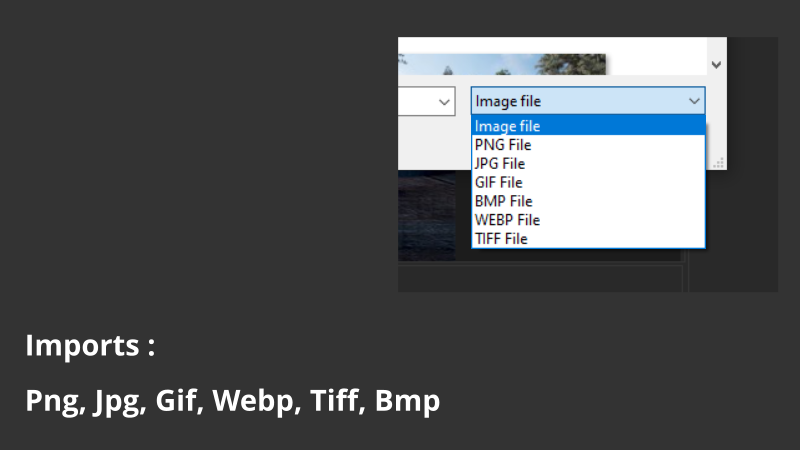Viewport: 800px width, 450px height.
Task: Click the vertical scrollbar track in dialog
Action: tap(716, 47)
